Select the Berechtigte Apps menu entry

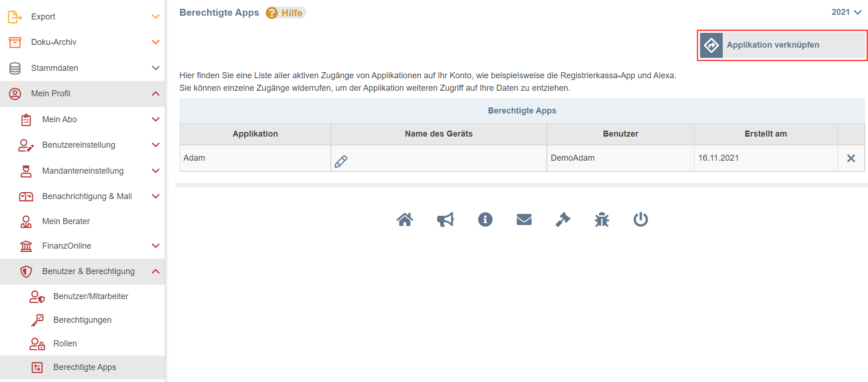82,367
